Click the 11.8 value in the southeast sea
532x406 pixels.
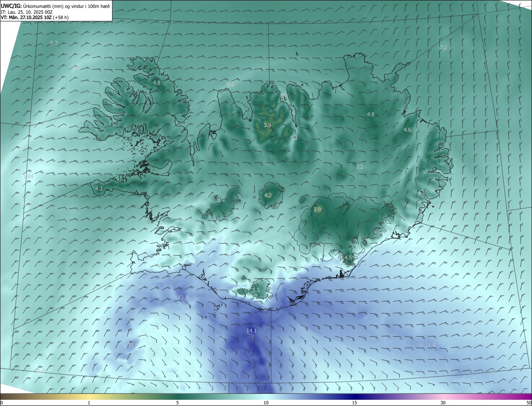(430, 345)
